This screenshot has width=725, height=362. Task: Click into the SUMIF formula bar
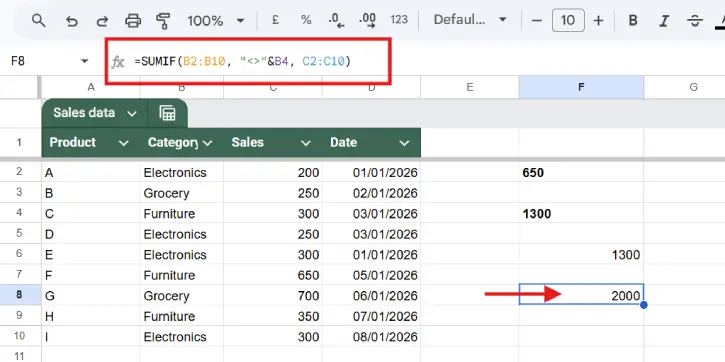click(242, 61)
